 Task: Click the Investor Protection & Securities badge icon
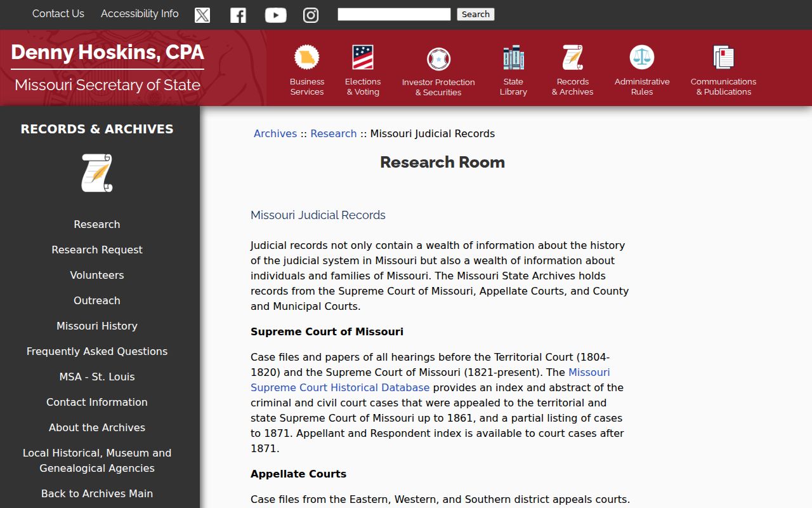pos(438,59)
